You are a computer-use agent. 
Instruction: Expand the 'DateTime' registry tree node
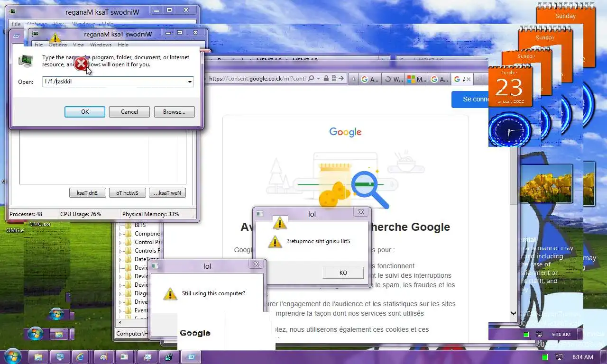coord(120,259)
